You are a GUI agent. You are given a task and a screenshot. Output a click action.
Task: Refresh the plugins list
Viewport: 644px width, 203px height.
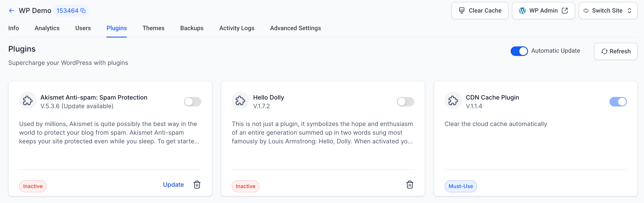(616, 51)
